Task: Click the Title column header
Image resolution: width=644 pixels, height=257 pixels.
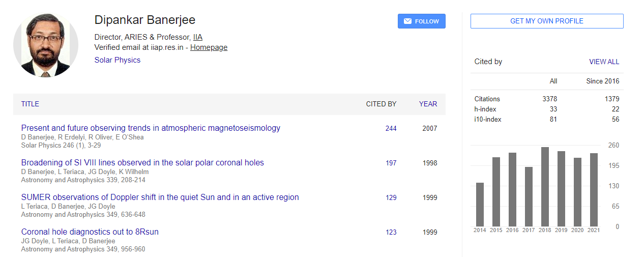Action: 30,104
